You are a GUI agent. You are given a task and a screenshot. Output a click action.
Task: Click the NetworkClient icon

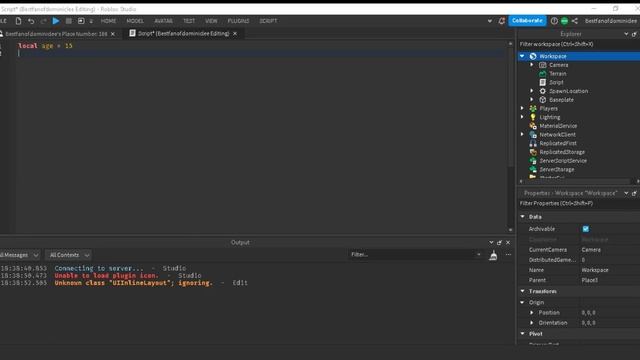(533, 135)
